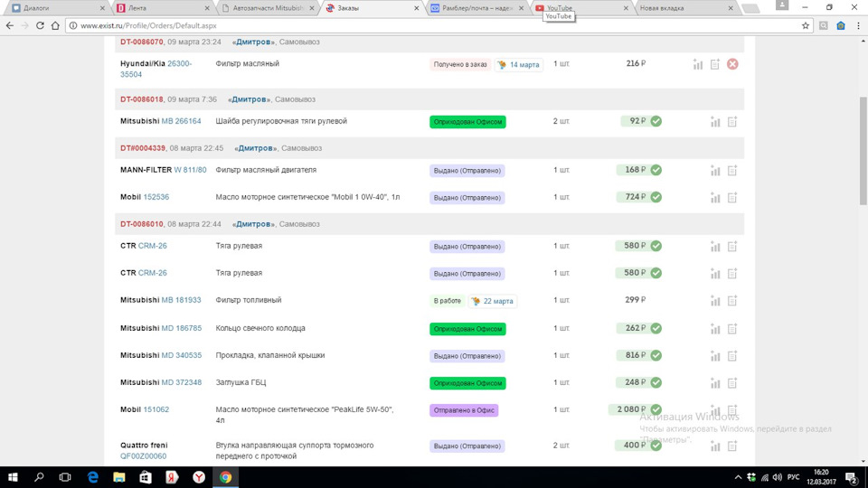868x488 pixels.
Task: Select text Шайба регулировочная тяги рулевой
Action: click(281, 121)
